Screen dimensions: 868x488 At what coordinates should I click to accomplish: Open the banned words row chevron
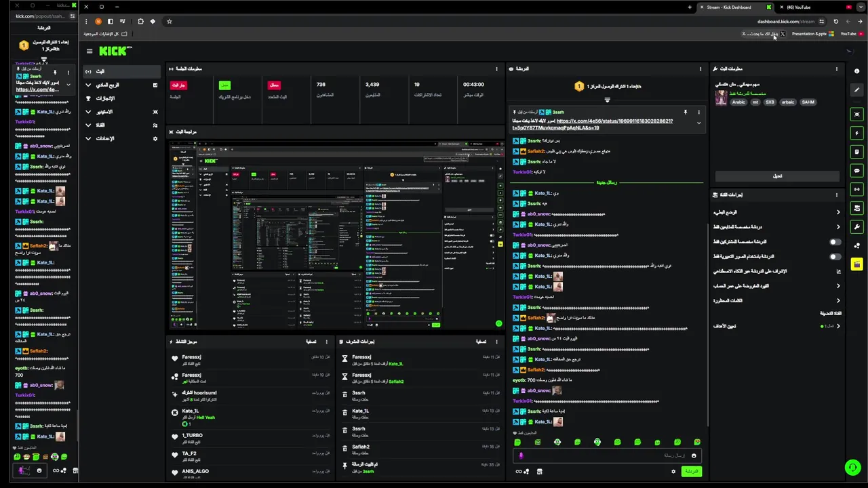pos(838,300)
